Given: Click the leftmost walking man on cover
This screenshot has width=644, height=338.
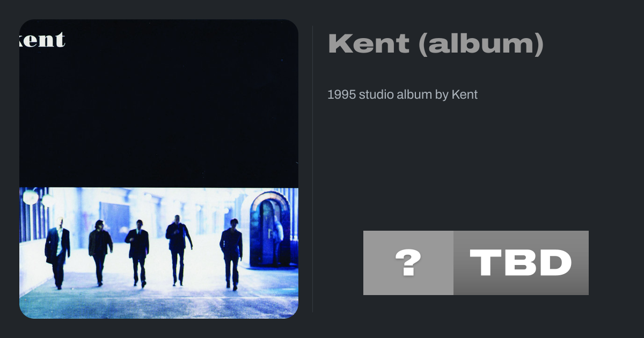Looking at the screenshot, I should [x=57, y=254].
